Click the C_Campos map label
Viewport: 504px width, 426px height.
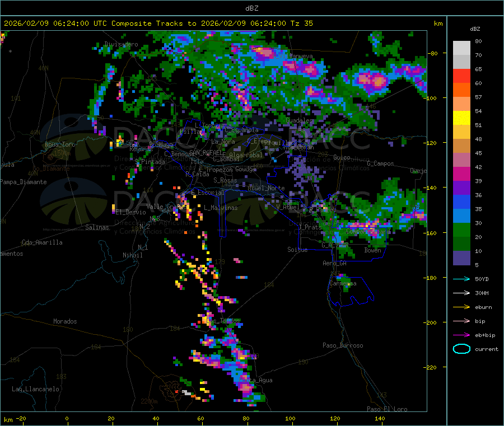click(x=380, y=163)
